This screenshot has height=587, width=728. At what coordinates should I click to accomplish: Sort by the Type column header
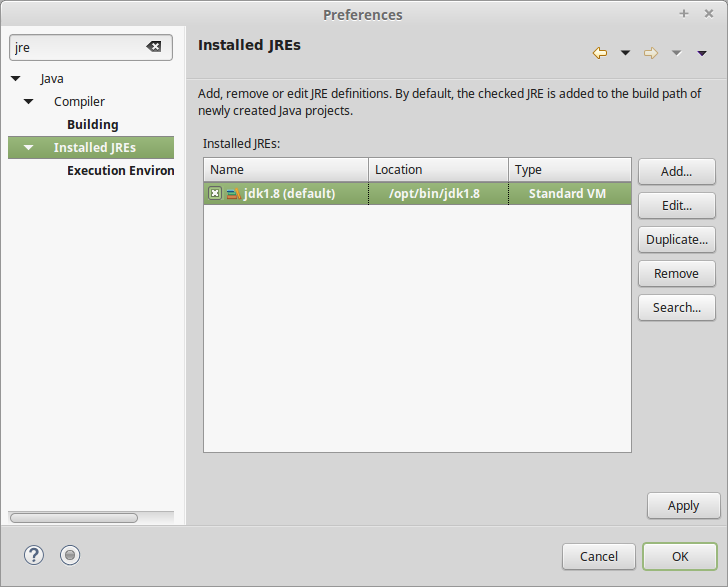[570, 170]
